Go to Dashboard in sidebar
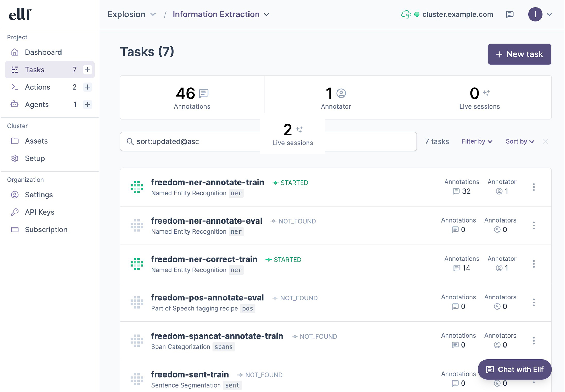 coord(43,52)
